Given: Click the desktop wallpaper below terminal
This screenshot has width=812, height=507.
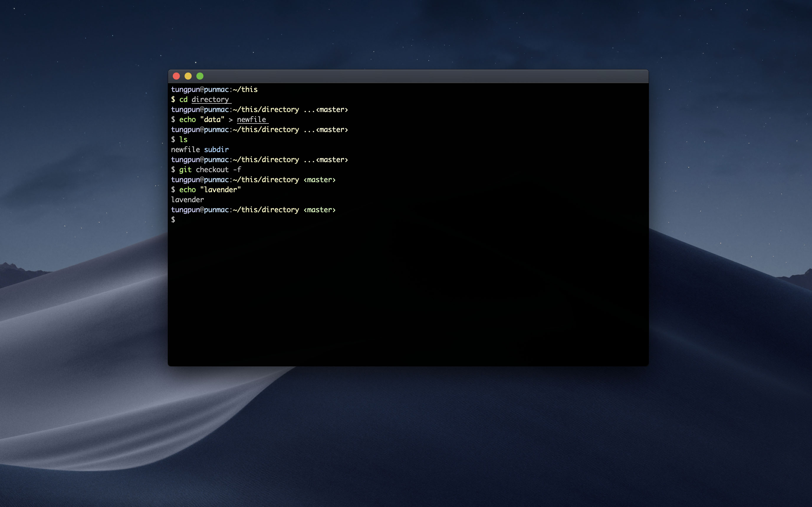Looking at the screenshot, I should pyautogui.click(x=408, y=436).
